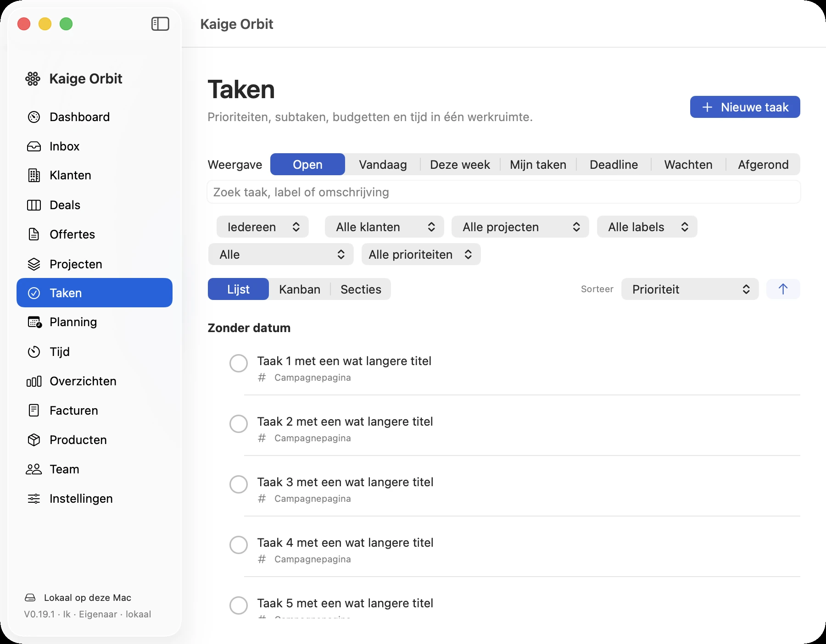
Task: Toggle the sidebar panel icon
Action: [x=160, y=24]
